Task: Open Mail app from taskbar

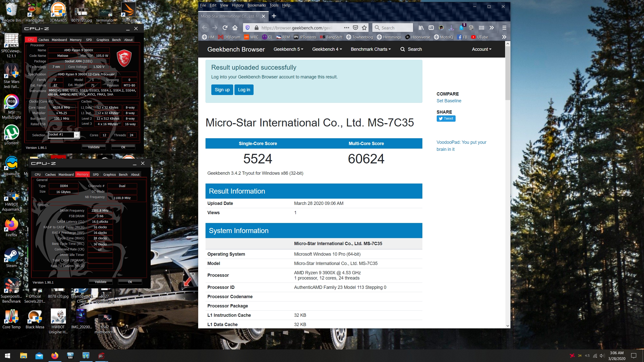Action: coord(39,356)
